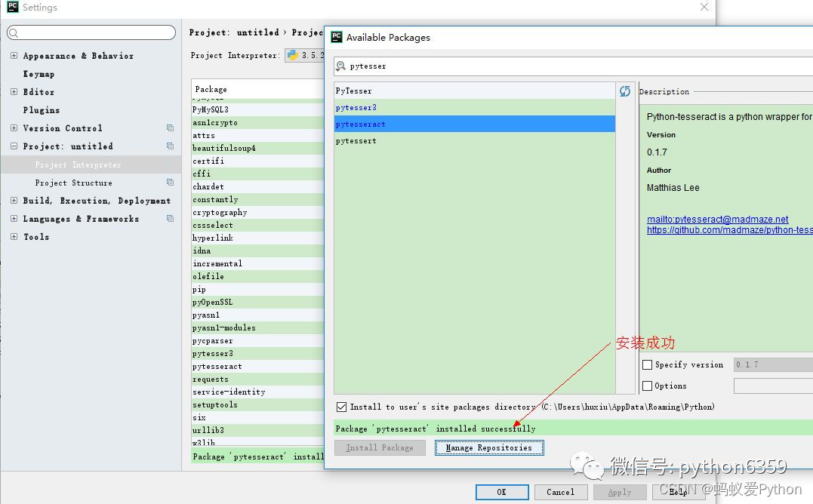Click project-level icon beside Project Structure
Image resolution: width=813 pixels, height=504 pixels.
[170, 183]
